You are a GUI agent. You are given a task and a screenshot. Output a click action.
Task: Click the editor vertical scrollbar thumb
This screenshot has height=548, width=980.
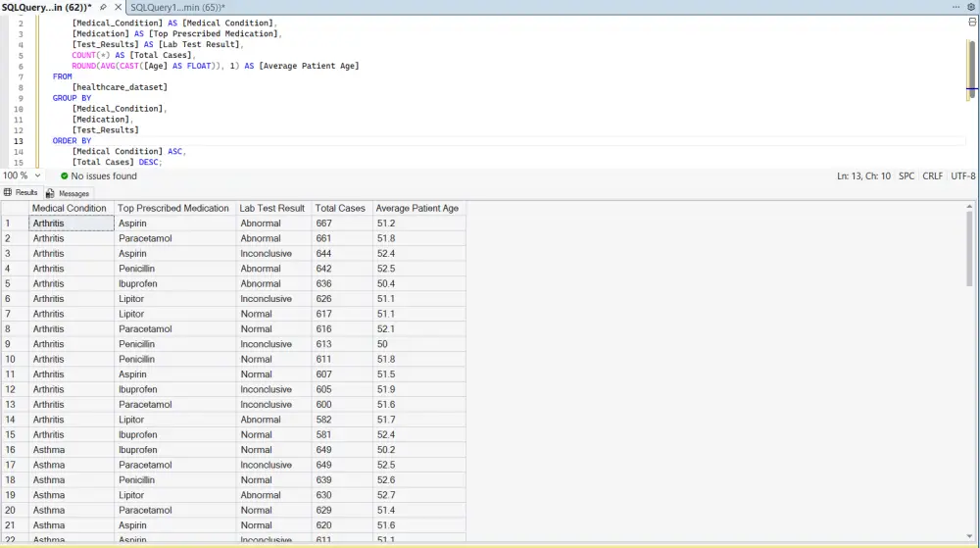tap(971, 70)
